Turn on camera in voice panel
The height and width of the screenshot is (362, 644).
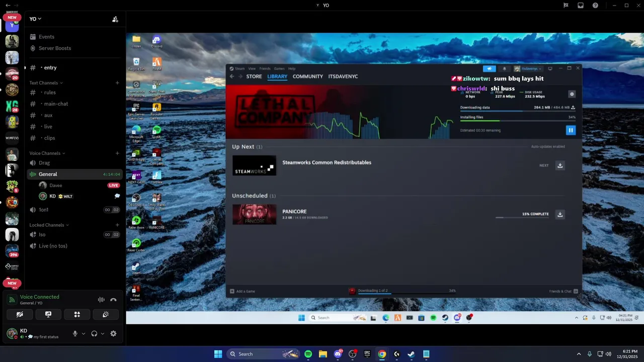point(20,314)
